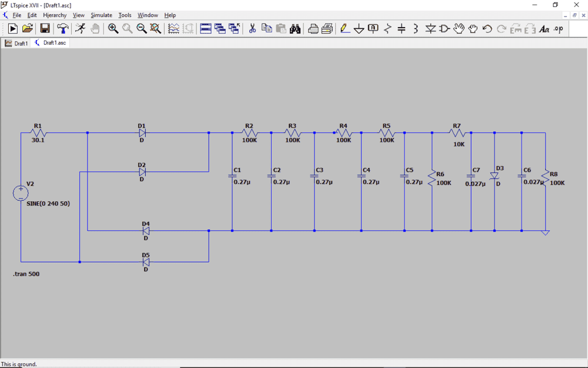Place a Capacitor component
Viewport: 588px width, 368px height.
point(402,28)
